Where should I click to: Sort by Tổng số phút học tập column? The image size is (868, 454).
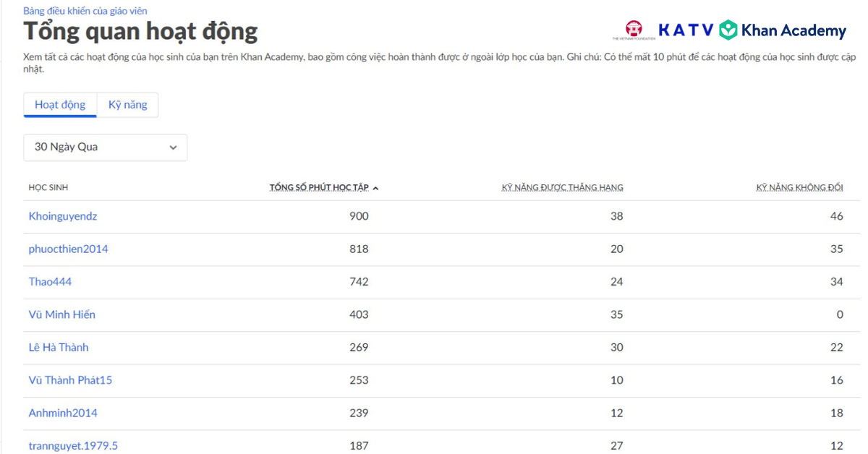319,188
